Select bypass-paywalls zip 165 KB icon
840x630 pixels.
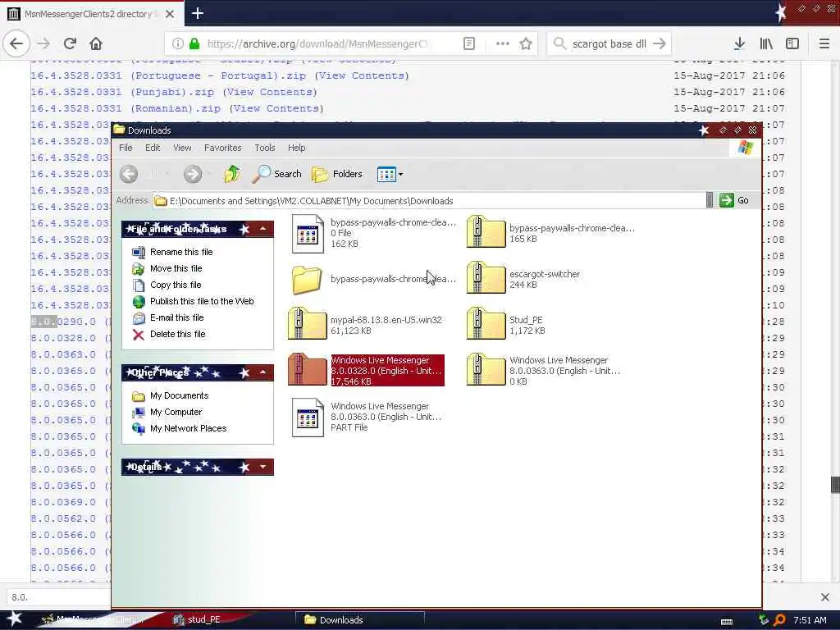[486, 231]
